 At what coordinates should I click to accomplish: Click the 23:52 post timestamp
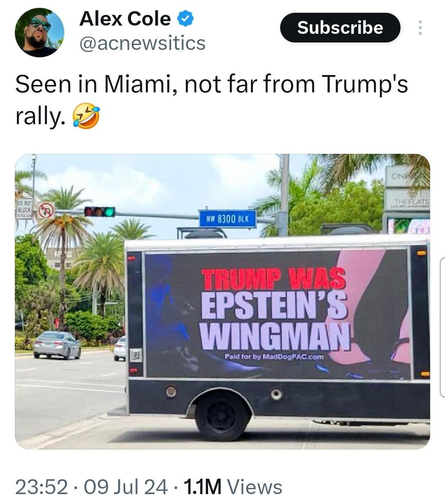[x=41, y=487]
